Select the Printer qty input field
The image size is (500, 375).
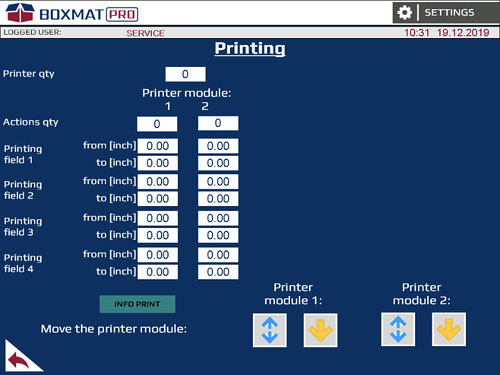[185, 74]
